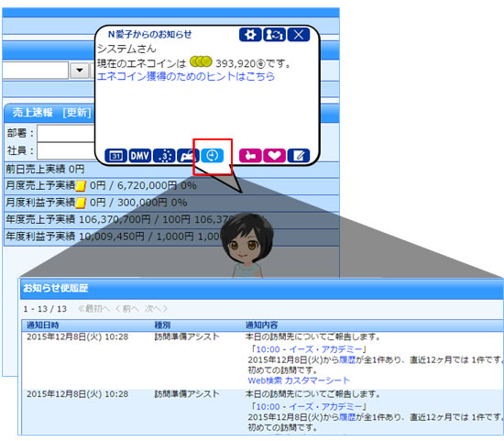Click the pink thumbs-up icon
504x441 pixels.
click(x=250, y=156)
